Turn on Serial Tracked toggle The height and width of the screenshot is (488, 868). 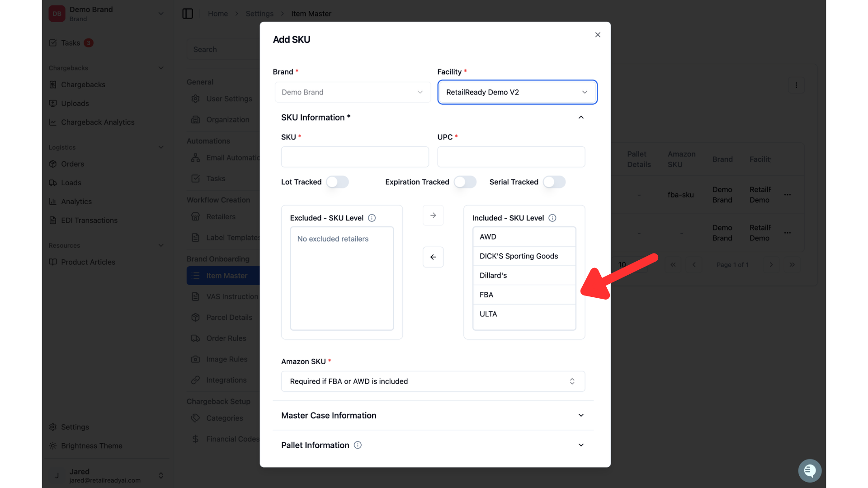point(554,182)
